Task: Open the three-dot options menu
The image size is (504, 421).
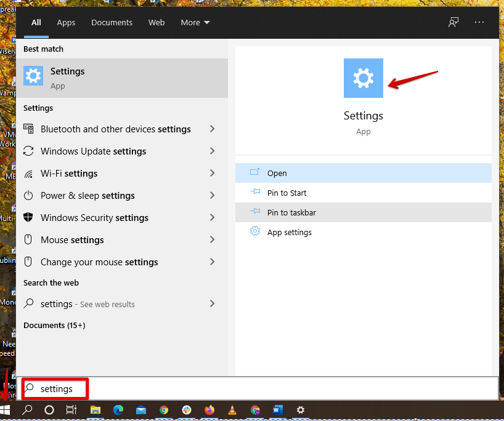Action: coord(479,22)
